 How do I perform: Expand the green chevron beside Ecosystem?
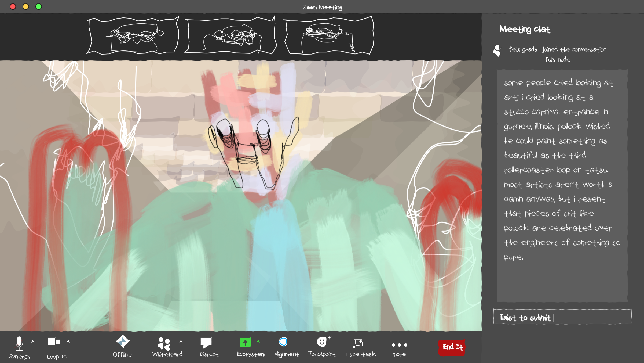(258, 342)
